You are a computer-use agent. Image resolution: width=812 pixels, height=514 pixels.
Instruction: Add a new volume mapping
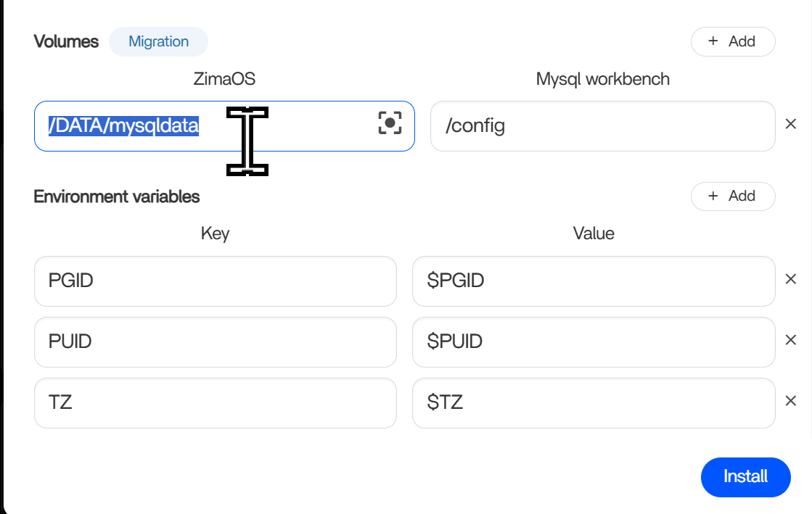(732, 41)
